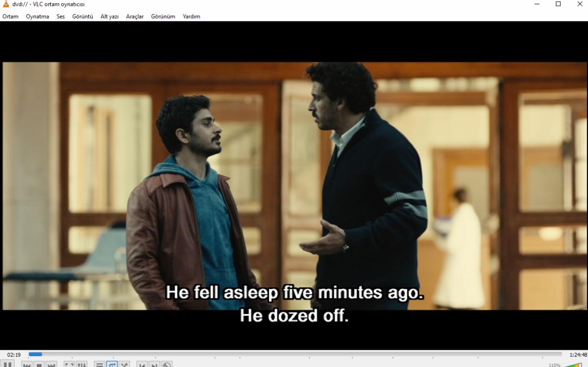Stop the video using stop icon

(39, 365)
